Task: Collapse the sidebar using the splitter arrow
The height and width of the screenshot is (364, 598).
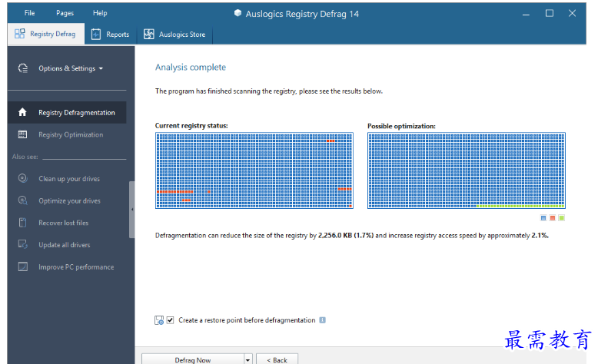Action: [x=132, y=210]
